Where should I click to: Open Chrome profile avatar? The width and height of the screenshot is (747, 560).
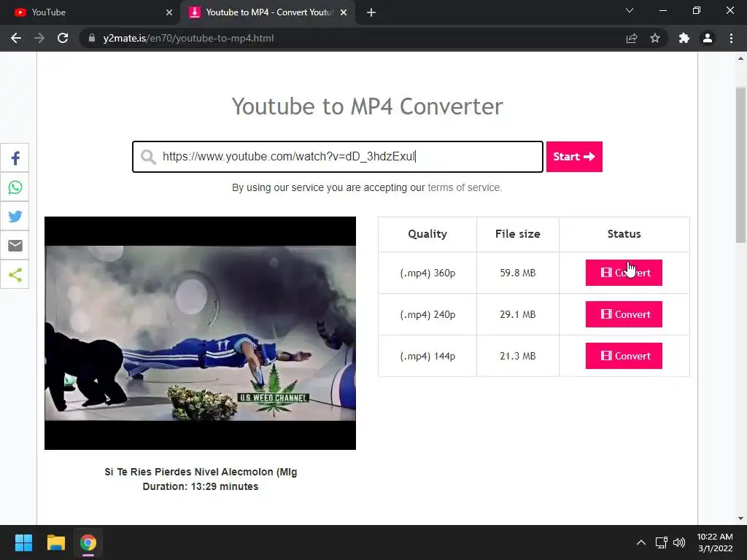(708, 38)
